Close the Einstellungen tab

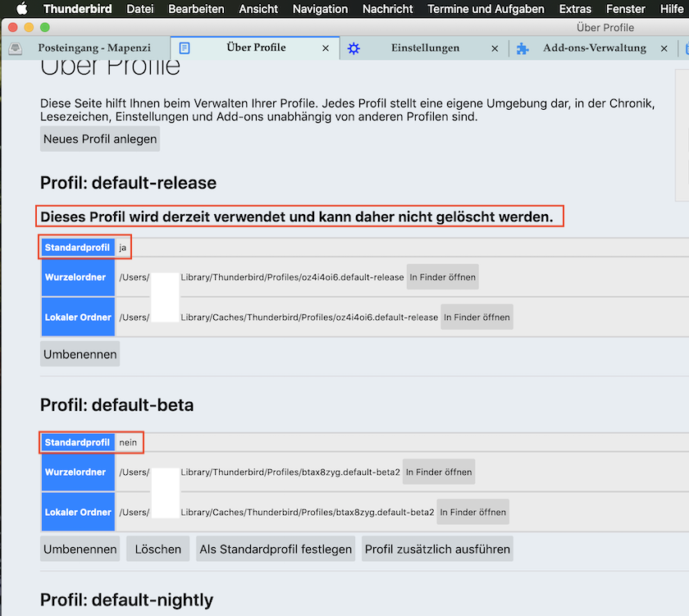(x=495, y=48)
